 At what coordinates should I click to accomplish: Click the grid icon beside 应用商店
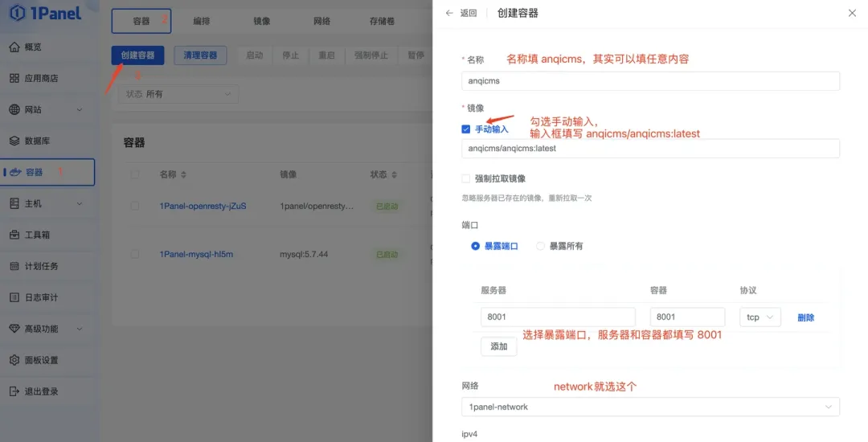[x=14, y=78]
